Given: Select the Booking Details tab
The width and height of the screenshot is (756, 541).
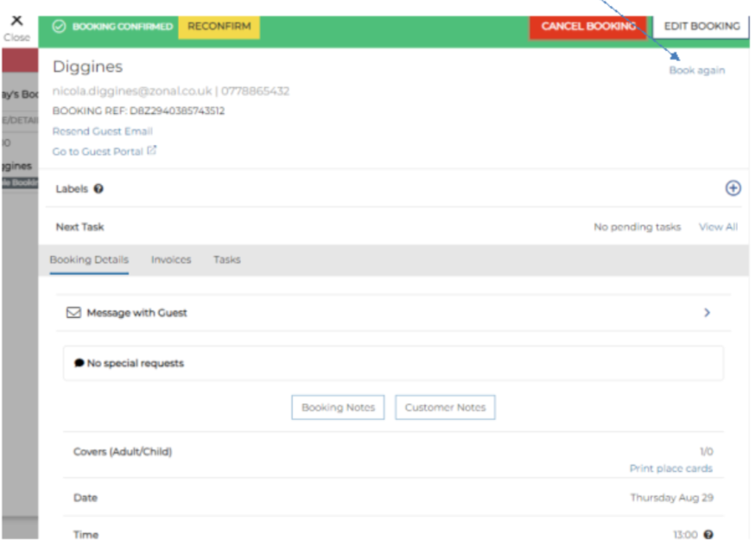Looking at the screenshot, I should (89, 259).
